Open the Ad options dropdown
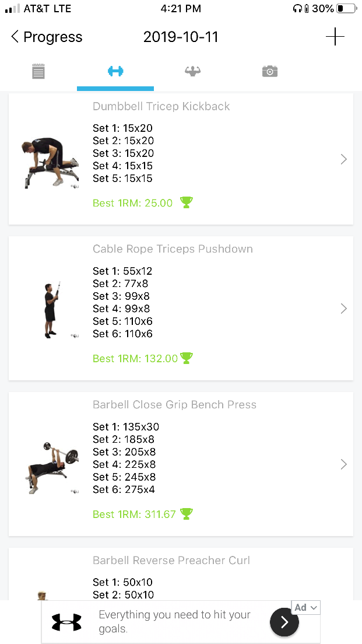This screenshot has height=644, width=362. (305, 607)
